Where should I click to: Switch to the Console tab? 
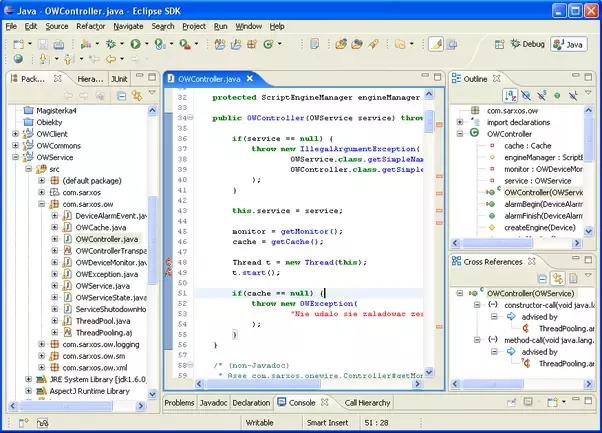(x=301, y=402)
